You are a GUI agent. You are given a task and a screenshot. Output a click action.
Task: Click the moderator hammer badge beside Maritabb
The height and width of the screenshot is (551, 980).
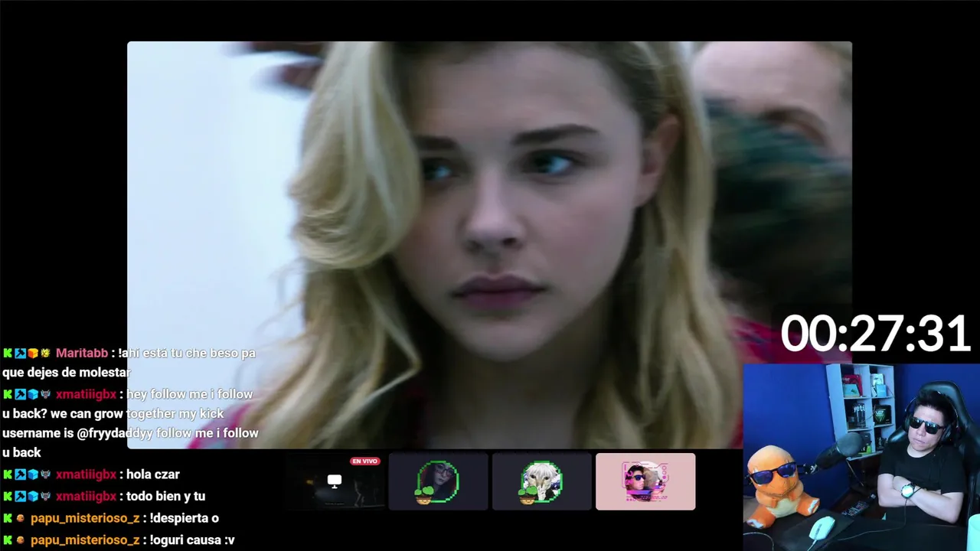pos(21,354)
